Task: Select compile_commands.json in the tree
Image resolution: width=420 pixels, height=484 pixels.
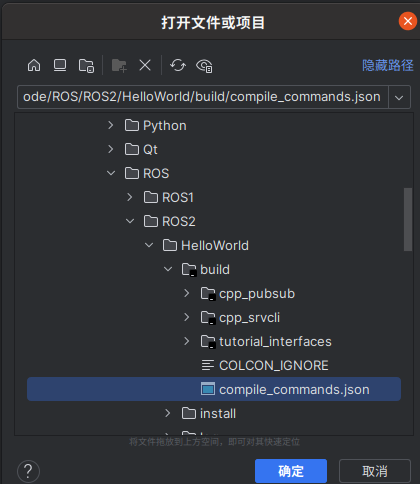Action: coord(214,389)
